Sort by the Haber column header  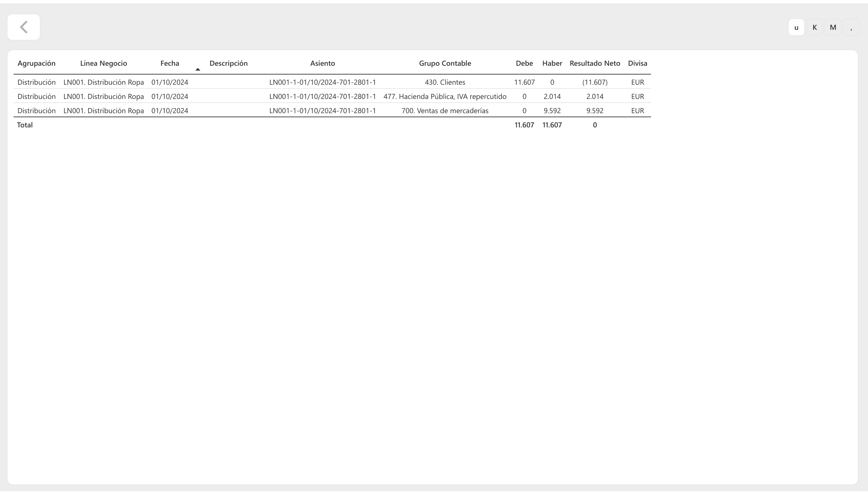[x=552, y=63]
